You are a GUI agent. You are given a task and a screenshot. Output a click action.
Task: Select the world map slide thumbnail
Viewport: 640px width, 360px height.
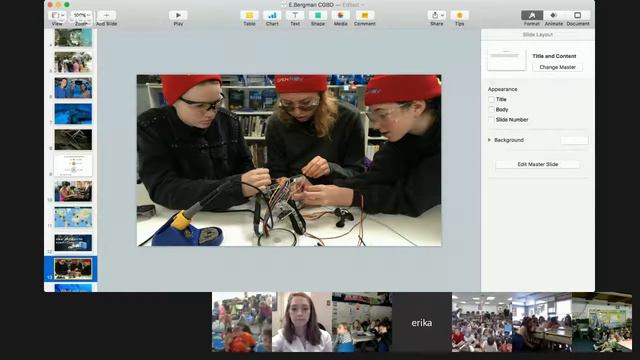pyautogui.click(x=73, y=217)
